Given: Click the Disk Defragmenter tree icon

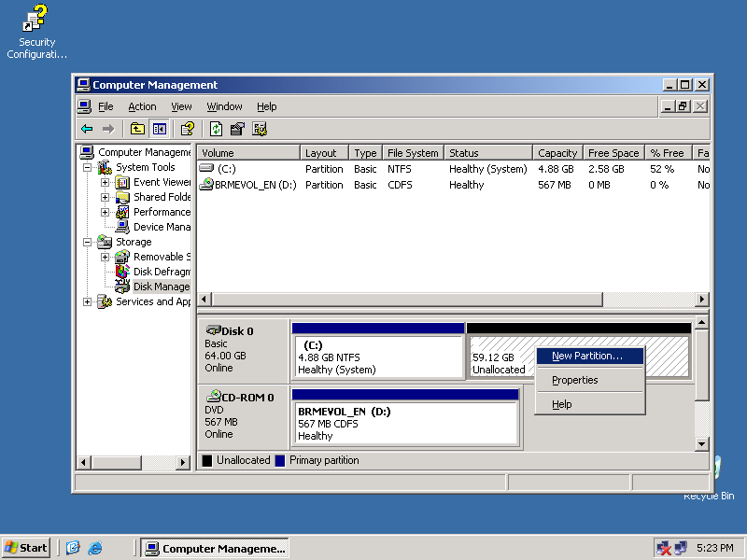Looking at the screenshot, I should click(122, 272).
